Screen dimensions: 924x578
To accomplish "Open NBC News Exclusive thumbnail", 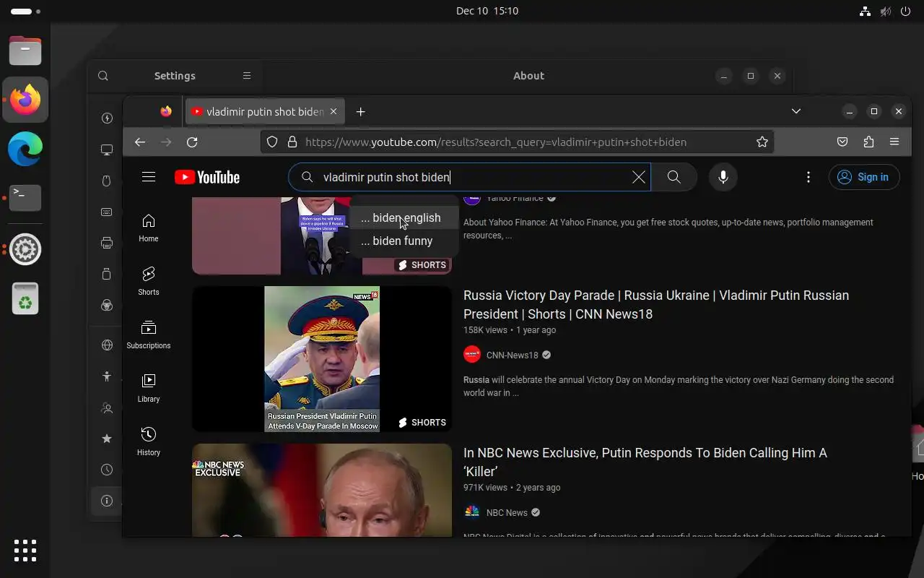I will (x=322, y=490).
